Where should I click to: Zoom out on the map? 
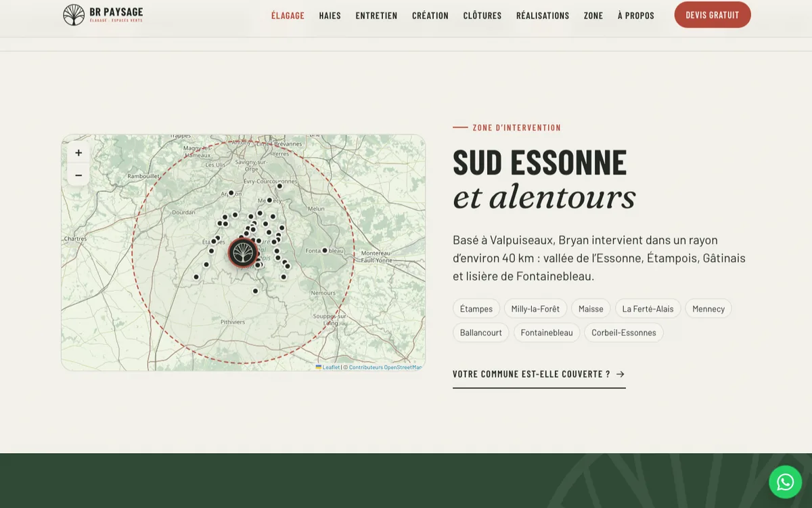(x=78, y=175)
